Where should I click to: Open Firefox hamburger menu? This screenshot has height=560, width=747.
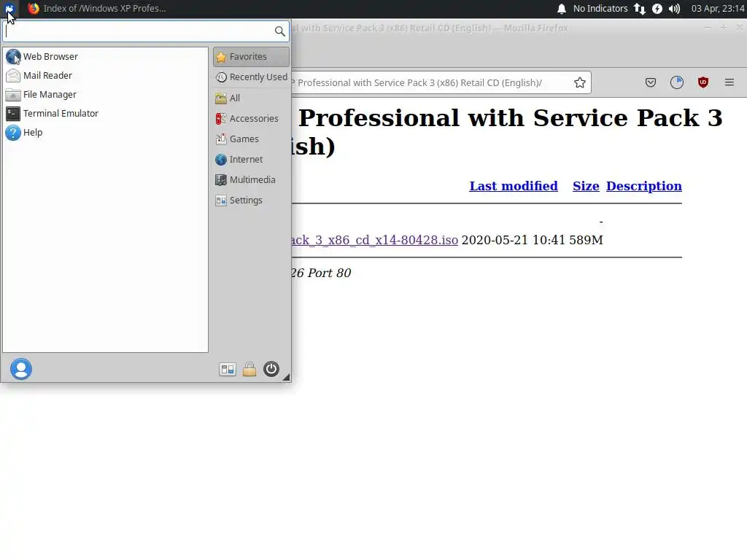click(x=729, y=83)
